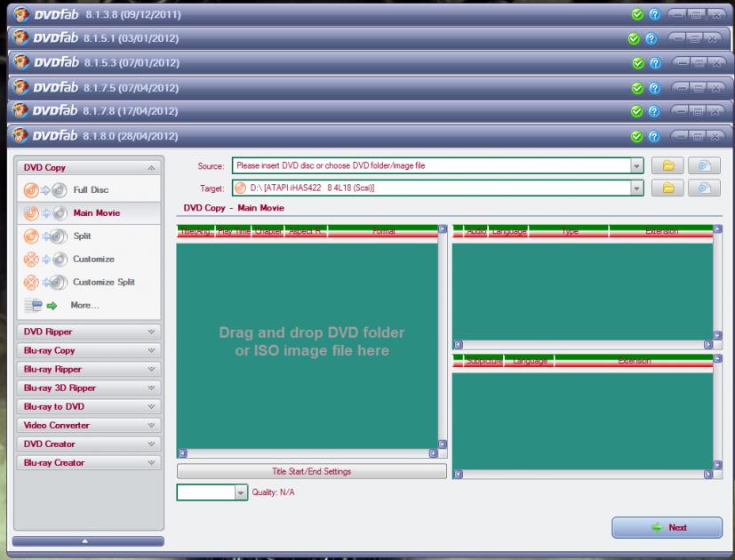Collapse the sidebar with bottom arrow bar

coord(88,541)
